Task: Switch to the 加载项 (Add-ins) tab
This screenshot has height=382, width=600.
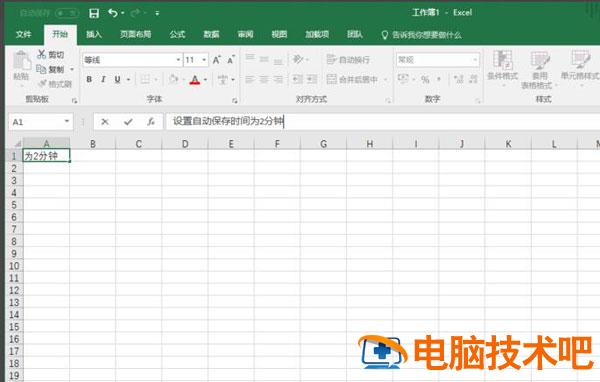Action: [317, 34]
